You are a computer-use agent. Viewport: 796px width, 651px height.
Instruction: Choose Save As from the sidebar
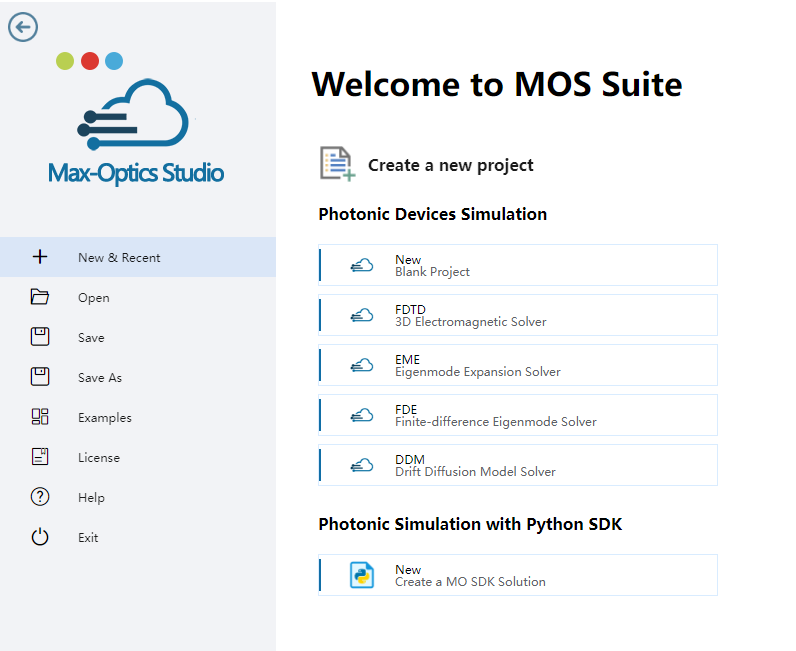point(138,377)
